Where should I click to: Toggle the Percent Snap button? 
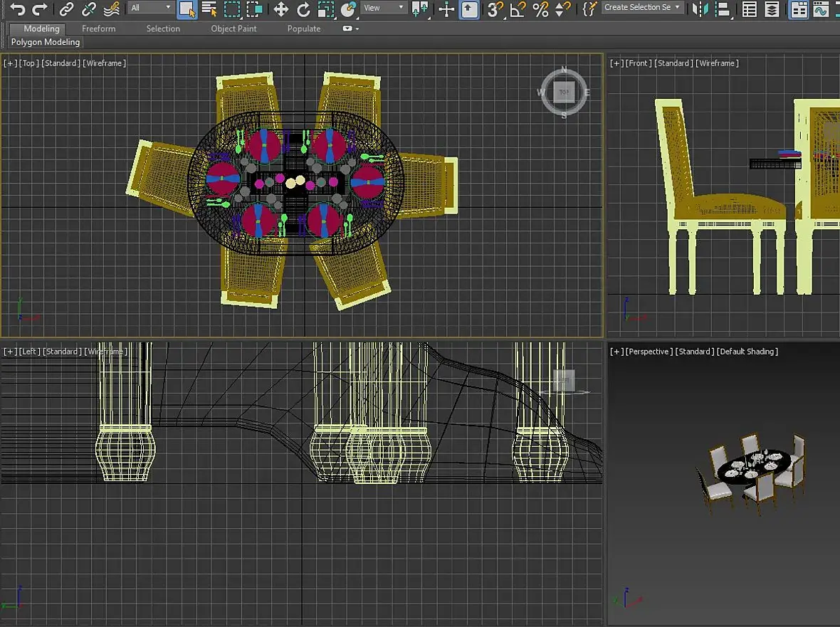(540, 9)
